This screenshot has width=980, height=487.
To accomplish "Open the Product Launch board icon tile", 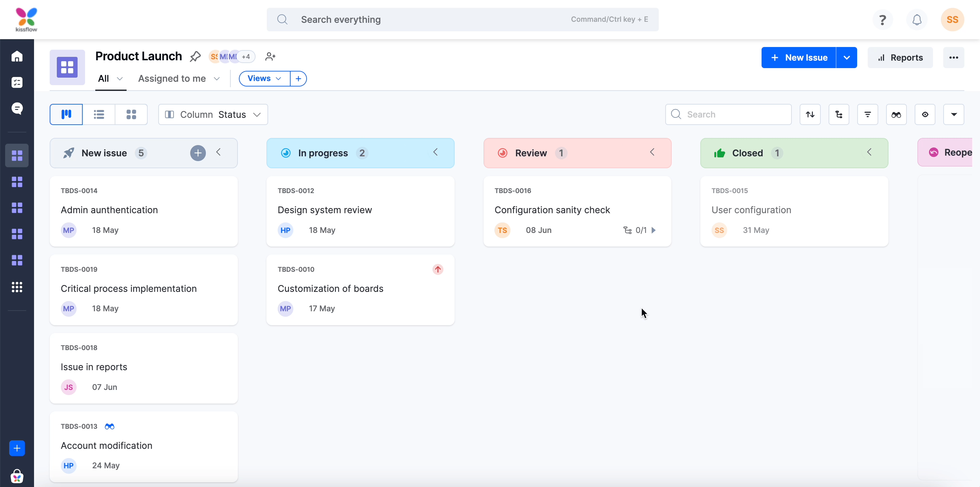I will coord(67,67).
